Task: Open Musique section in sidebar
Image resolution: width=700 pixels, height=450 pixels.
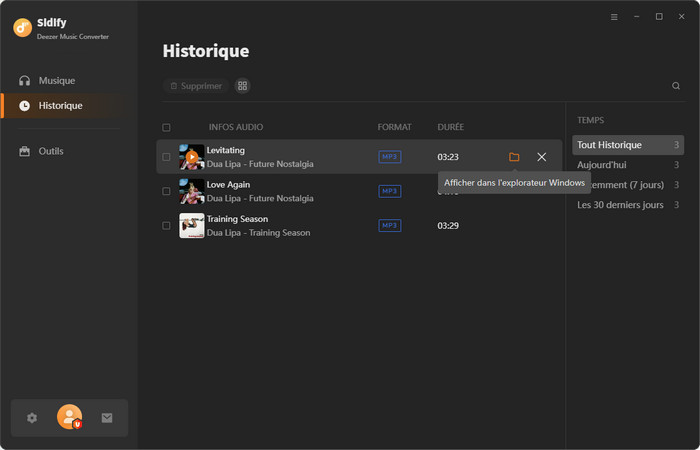Action: click(56, 80)
